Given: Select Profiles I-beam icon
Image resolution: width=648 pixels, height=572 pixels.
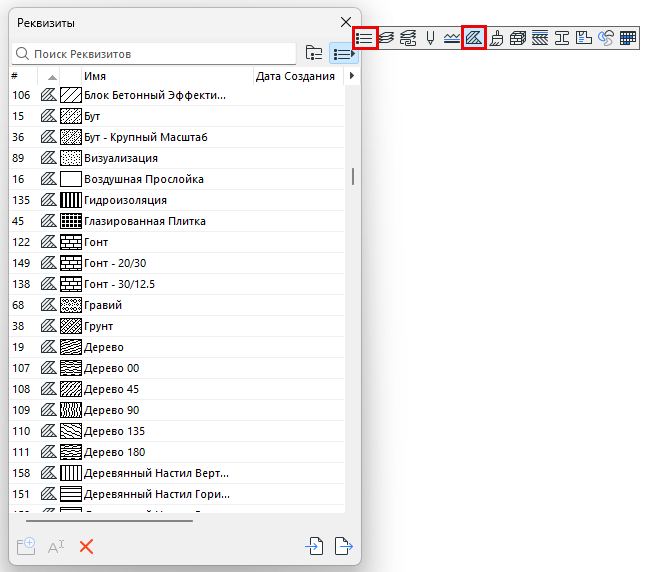Looking at the screenshot, I should (562, 38).
